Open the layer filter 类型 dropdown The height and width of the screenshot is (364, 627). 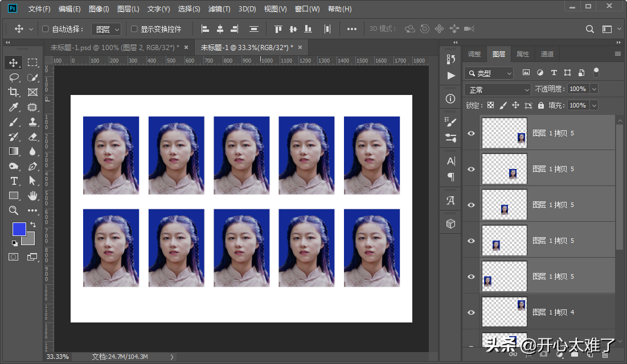[489, 73]
